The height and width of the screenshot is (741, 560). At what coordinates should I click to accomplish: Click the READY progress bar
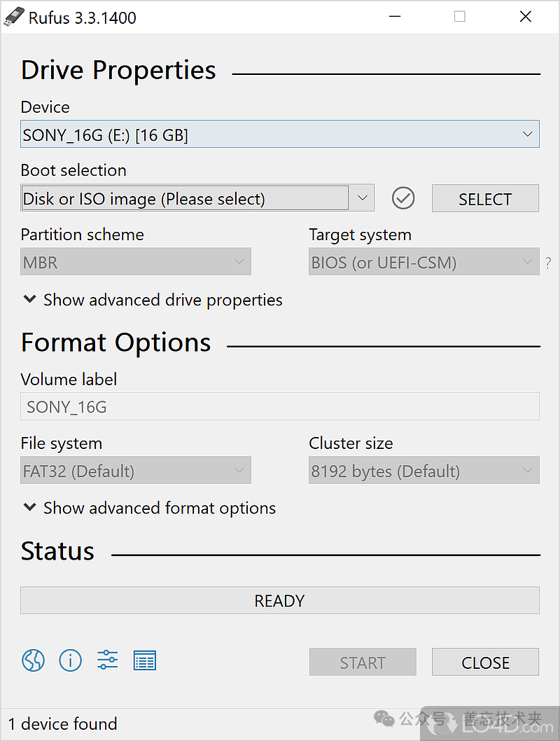(x=279, y=600)
